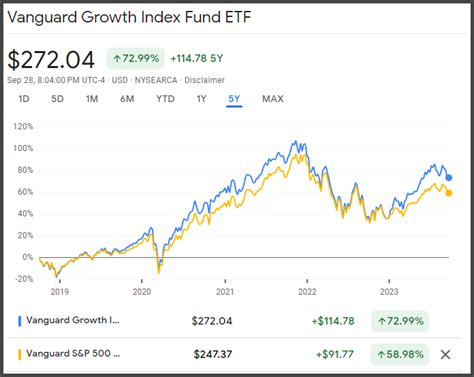Viewport: 474px width, 377px height.
Task: Choose the 1M time range tab
Action: tap(92, 99)
